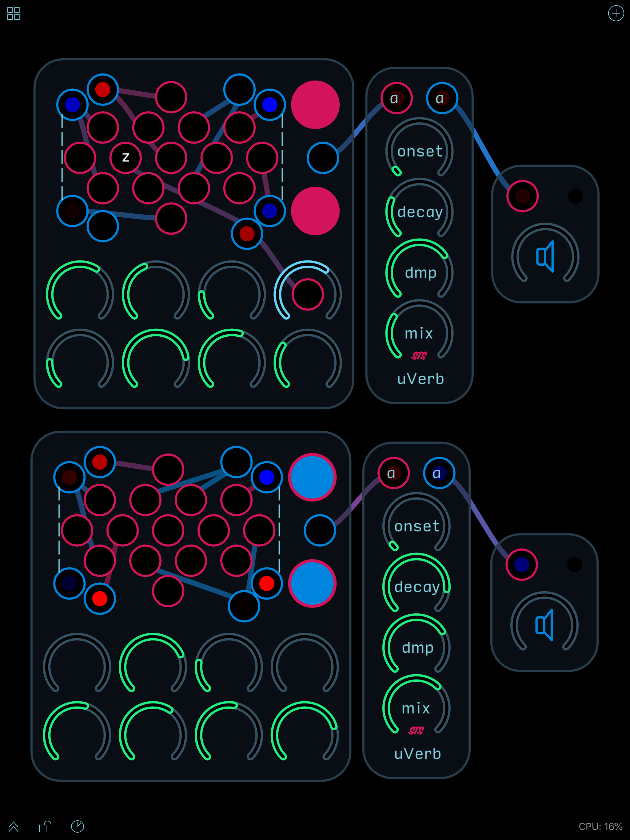630x840 pixels.
Task: Open the module grid menu icon
Action: click(x=13, y=14)
